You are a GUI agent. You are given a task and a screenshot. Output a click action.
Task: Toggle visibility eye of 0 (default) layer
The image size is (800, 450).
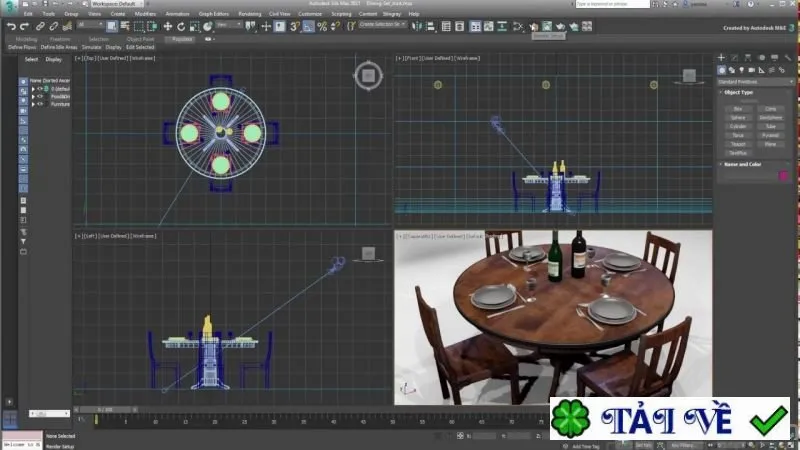[40, 89]
